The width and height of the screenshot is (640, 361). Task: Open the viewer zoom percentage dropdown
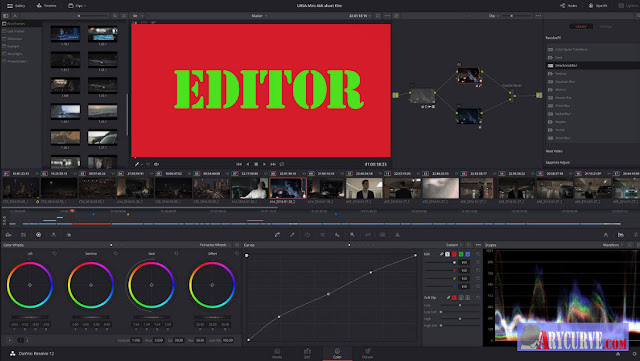tap(138, 16)
